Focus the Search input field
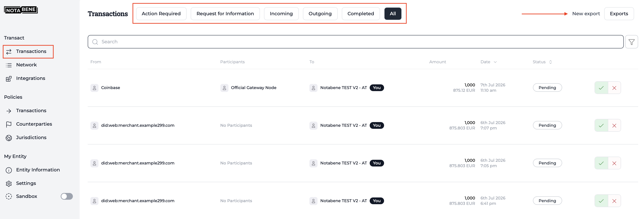The width and height of the screenshot is (644, 219). coord(356,42)
